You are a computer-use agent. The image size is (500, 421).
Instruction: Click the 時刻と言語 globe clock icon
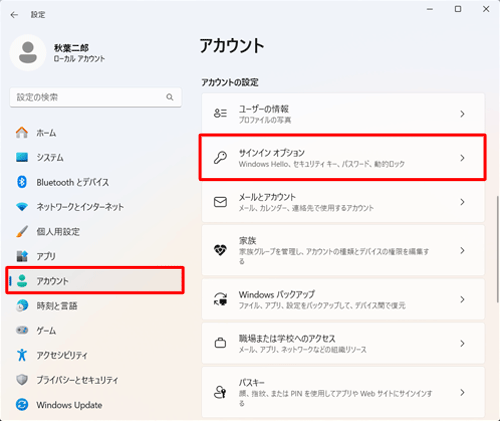pos(22,306)
